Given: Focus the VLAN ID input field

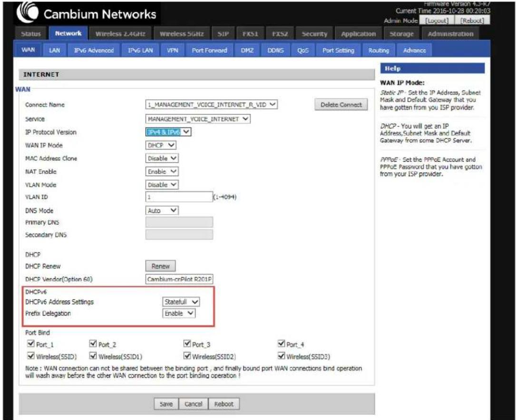Looking at the screenshot, I should pyautogui.click(x=179, y=197).
